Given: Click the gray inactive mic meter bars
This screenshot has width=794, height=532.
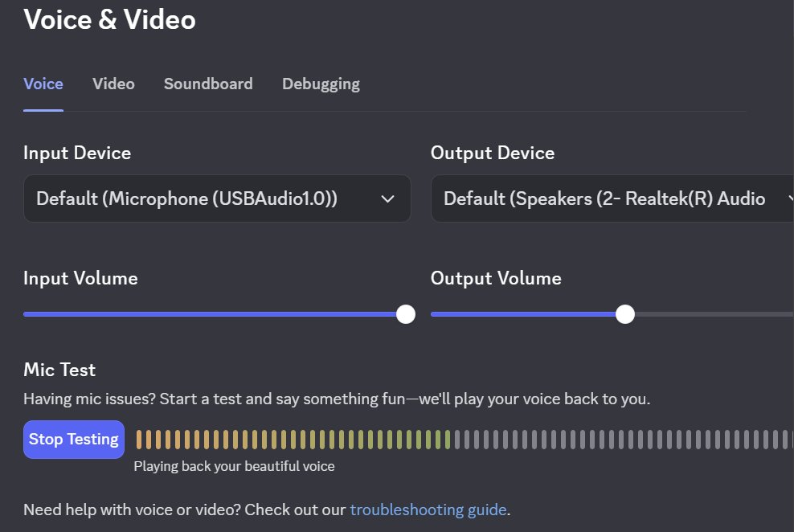Looking at the screenshot, I should pos(624,440).
